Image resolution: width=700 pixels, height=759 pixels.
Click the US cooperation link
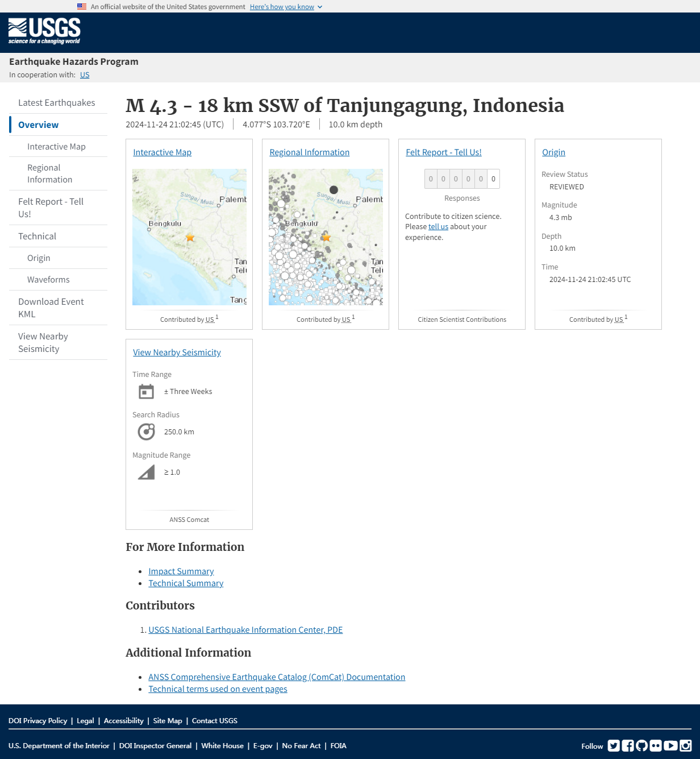[x=85, y=75]
